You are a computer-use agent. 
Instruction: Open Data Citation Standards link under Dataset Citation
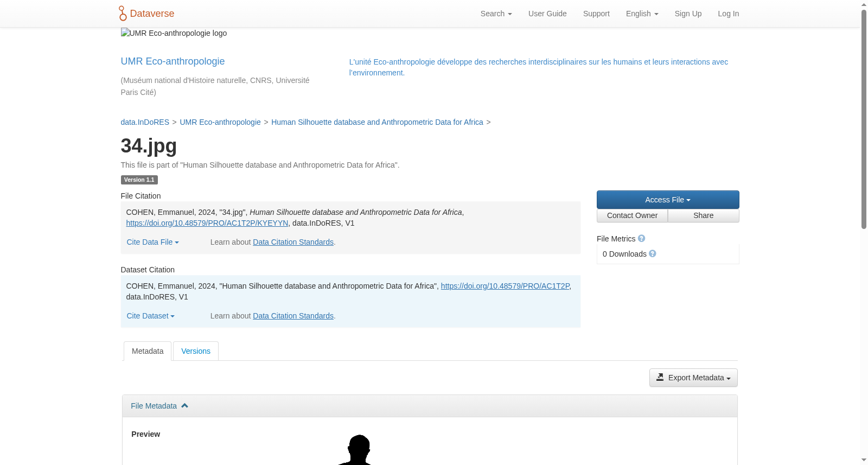click(x=293, y=316)
